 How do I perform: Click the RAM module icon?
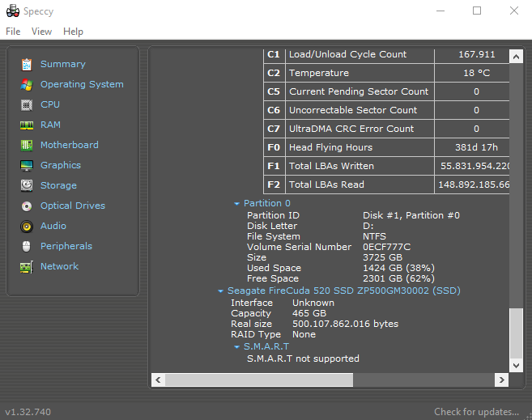27,125
